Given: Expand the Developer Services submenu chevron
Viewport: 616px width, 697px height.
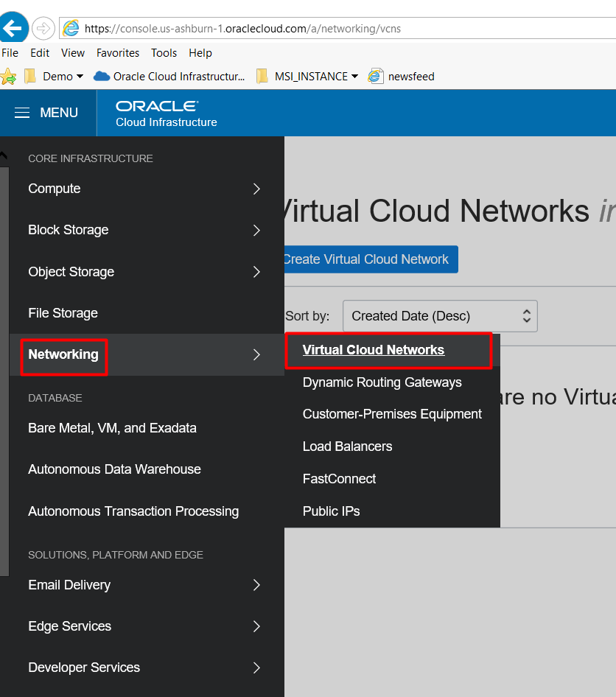Looking at the screenshot, I should click(x=256, y=668).
